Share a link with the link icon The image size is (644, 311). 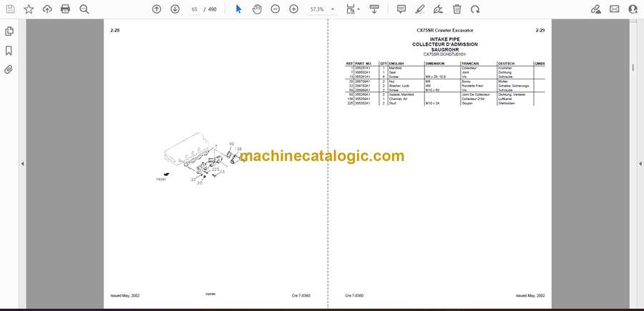point(595,9)
